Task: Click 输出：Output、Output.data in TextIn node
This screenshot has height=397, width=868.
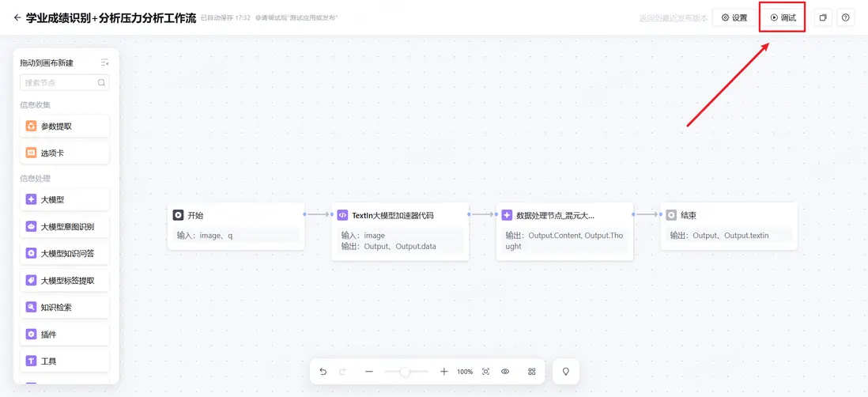Action: (x=388, y=247)
